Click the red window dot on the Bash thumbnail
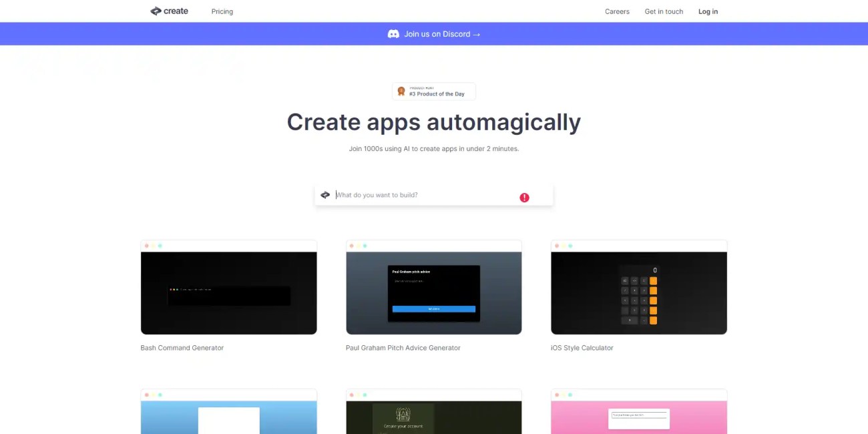The height and width of the screenshot is (434, 868). point(146,245)
